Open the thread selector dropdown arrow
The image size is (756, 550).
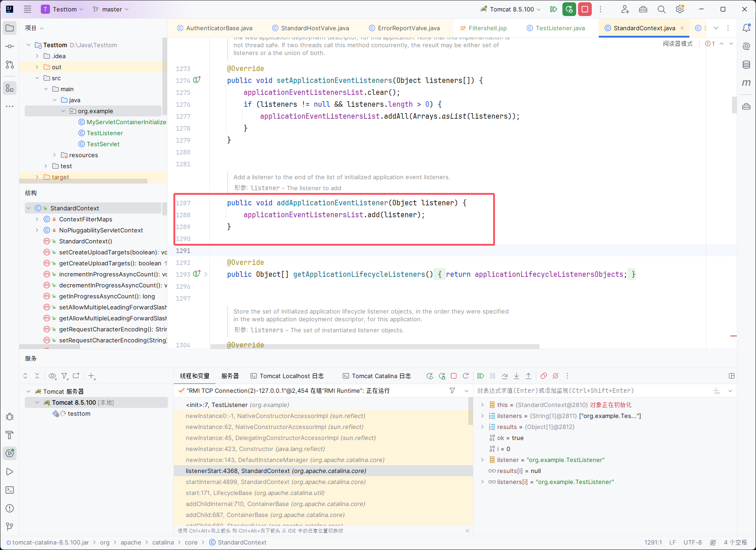[x=467, y=390]
